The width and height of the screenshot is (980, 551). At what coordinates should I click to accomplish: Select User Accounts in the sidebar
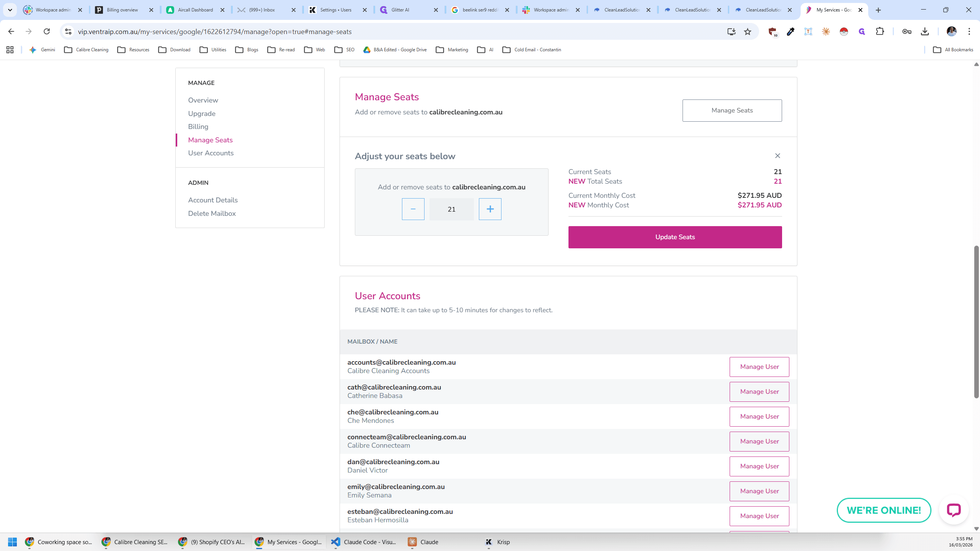[211, 153]
